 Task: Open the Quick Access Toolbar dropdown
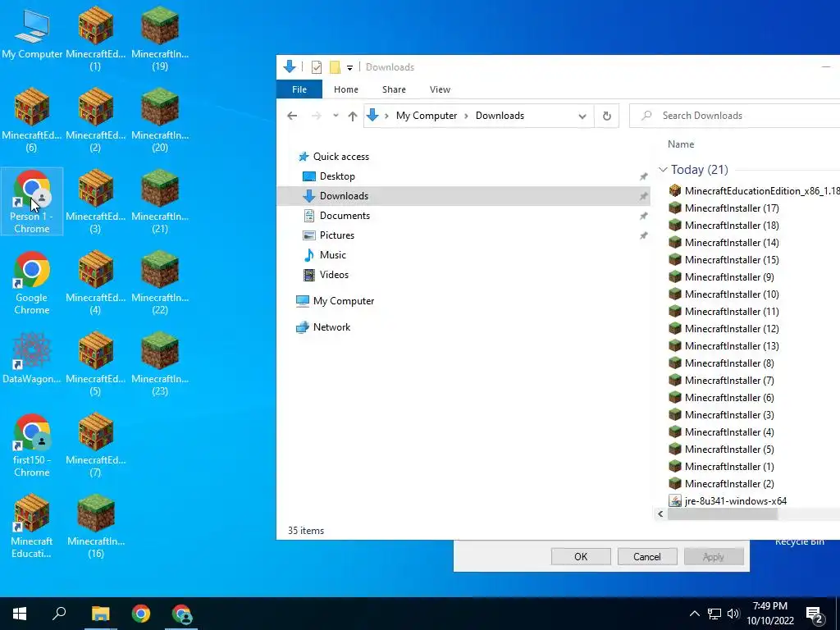pos(349,67)
